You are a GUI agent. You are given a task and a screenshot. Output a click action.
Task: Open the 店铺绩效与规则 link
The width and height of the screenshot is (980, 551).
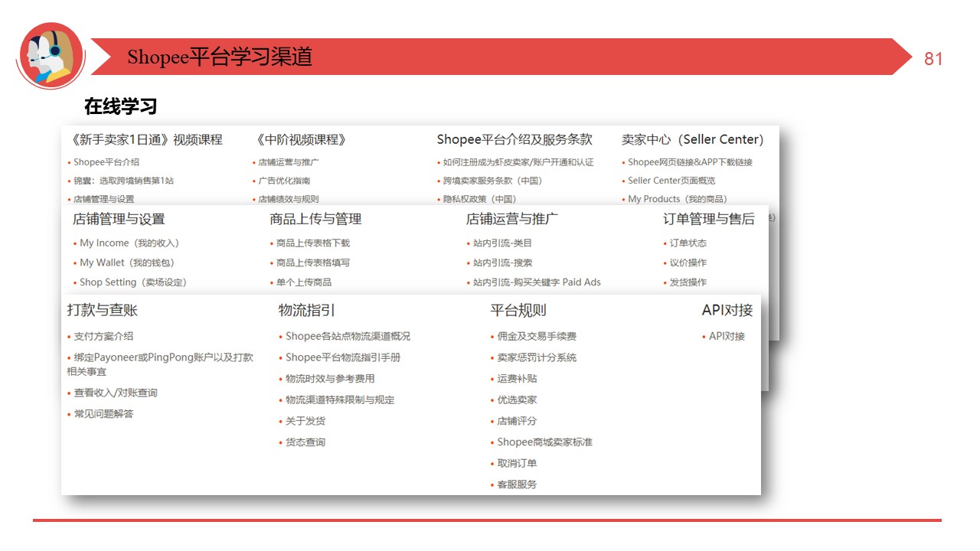(288, 199)
